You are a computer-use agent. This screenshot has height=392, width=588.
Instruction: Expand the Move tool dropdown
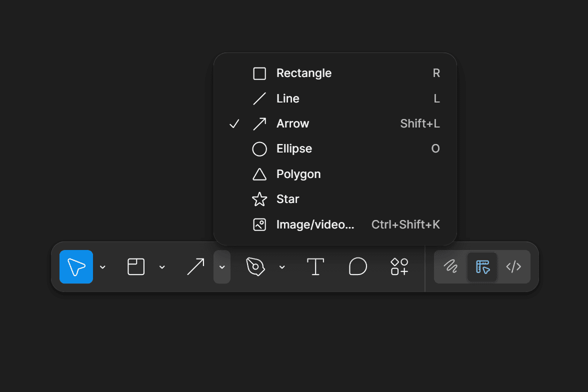click(103, 267)
